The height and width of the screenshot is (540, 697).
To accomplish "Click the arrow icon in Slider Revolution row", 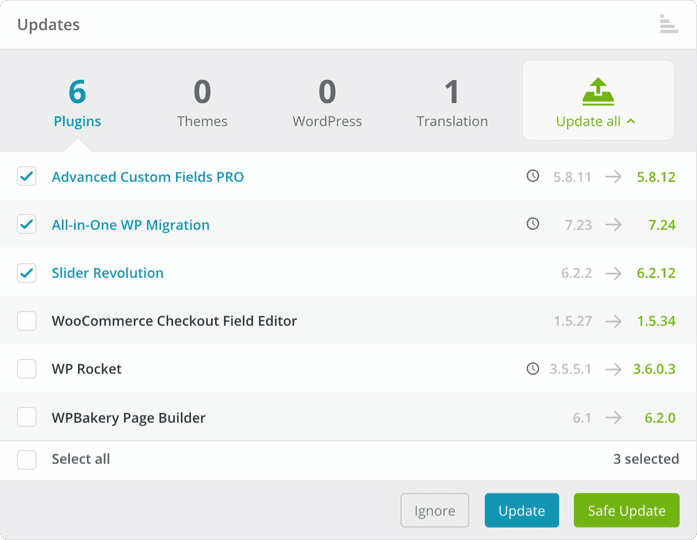I will pos(613,273).
